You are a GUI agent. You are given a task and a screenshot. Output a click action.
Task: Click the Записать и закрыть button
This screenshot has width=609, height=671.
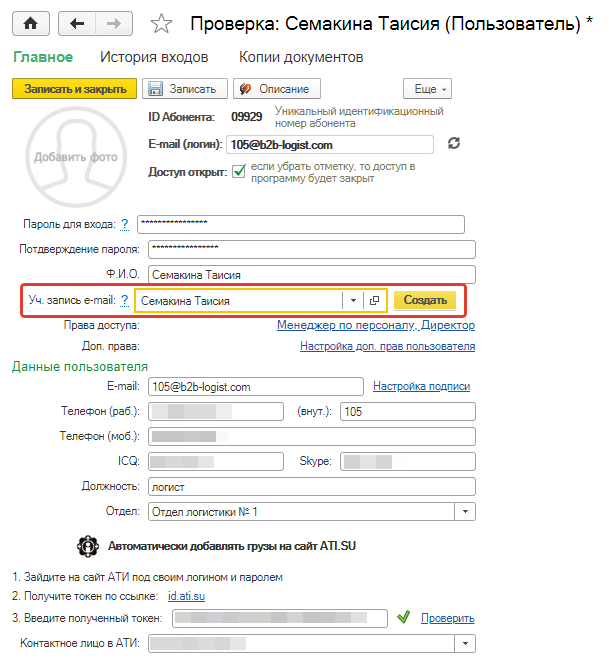[74, 89]
